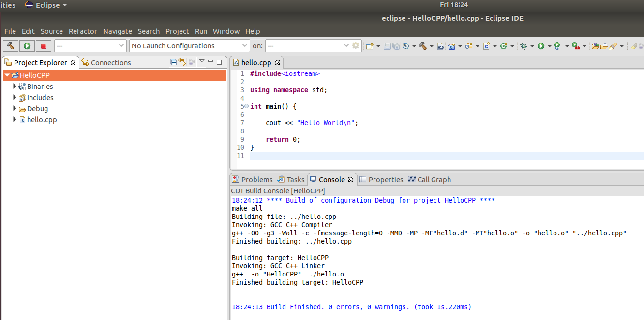Collapse the main() function fold marker
644x320 pixels.
click(247, 106)
